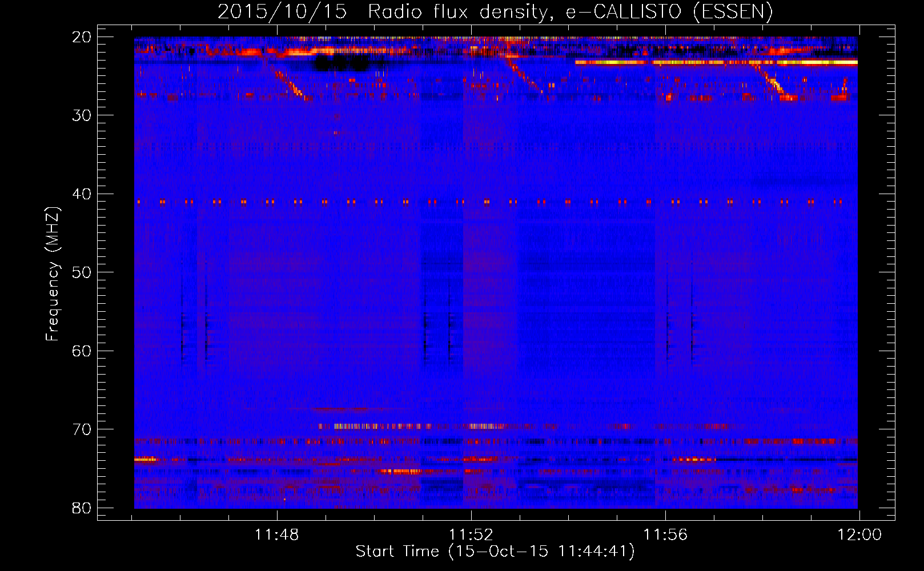Click the plot title '2015/10/15 Radio flux density, e-CALLISTO (ESSEN)'
The width and height of the screenshot is (924, 571).
pos(495,11)
